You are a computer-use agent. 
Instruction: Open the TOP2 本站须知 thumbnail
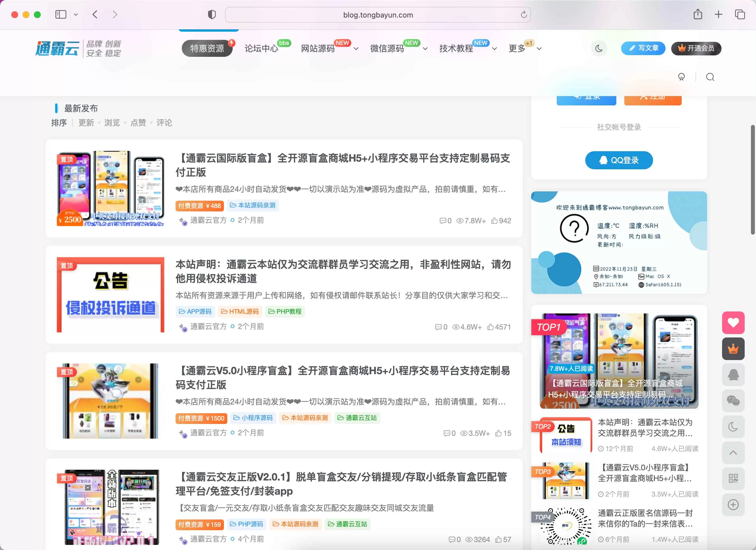tap(566, 435)
